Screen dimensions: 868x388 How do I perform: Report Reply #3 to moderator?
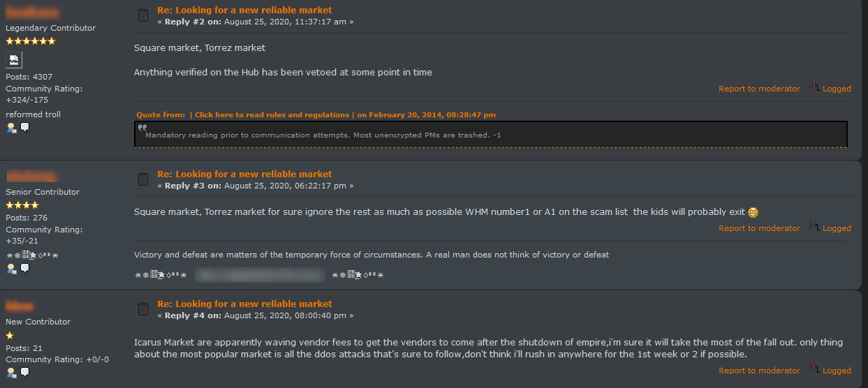pyautogui.click(x=759, y=228)
